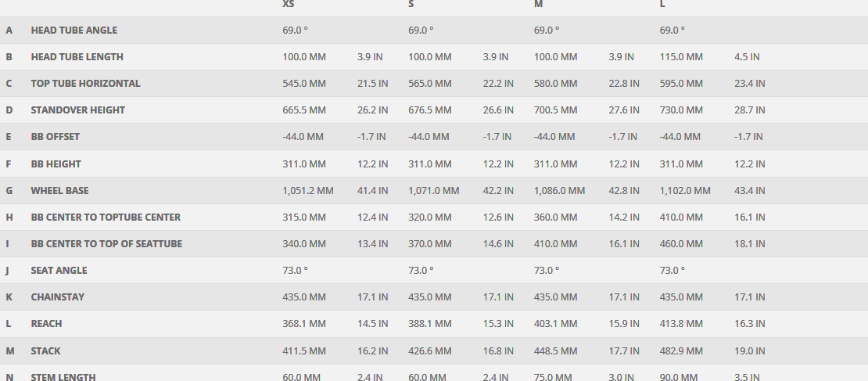Click the M size column header
Image resolution: width=868 pixels, height=381 pixels.
(538, 5)
